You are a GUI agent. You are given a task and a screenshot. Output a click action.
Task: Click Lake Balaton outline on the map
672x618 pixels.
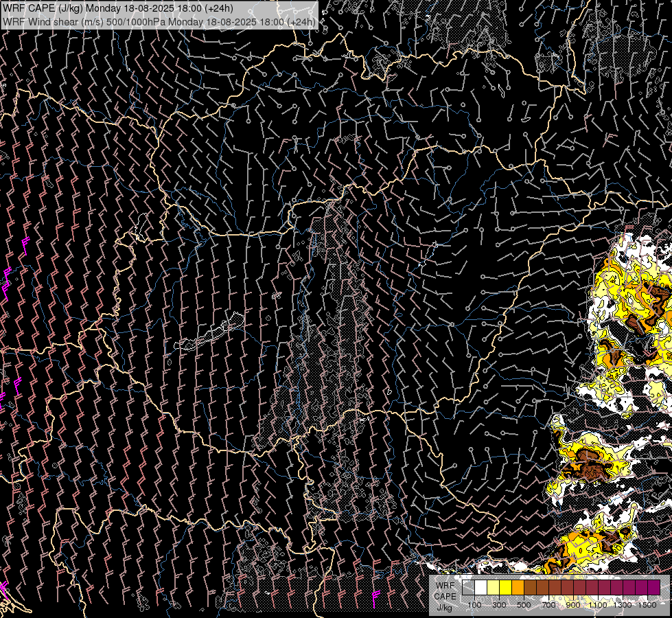(209, 332)
